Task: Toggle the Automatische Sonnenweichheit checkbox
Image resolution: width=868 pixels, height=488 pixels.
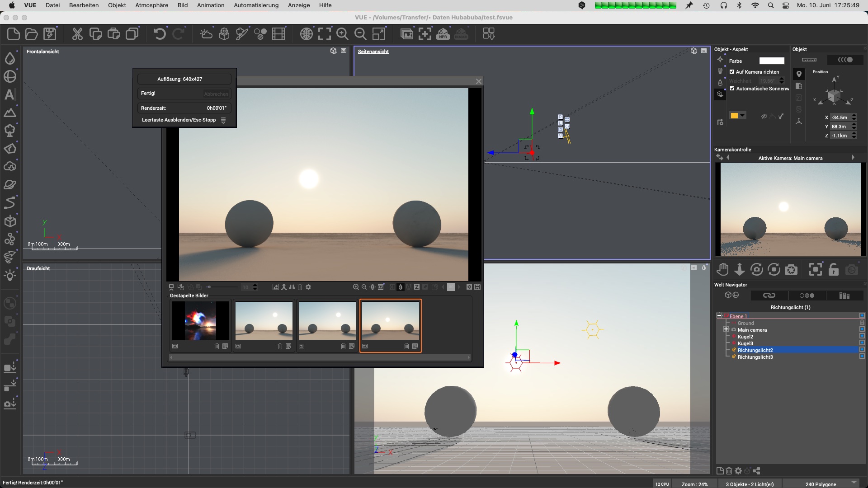Action: (x=732, y=89)
